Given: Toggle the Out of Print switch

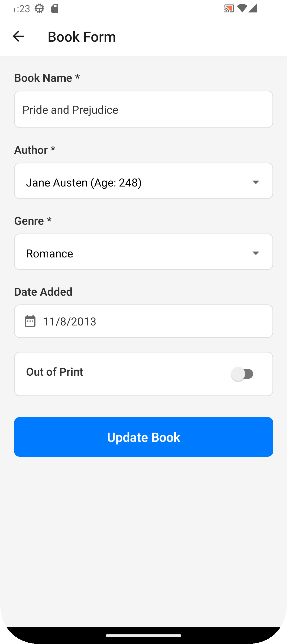Looking at the screenshot, I should [242, 374].
